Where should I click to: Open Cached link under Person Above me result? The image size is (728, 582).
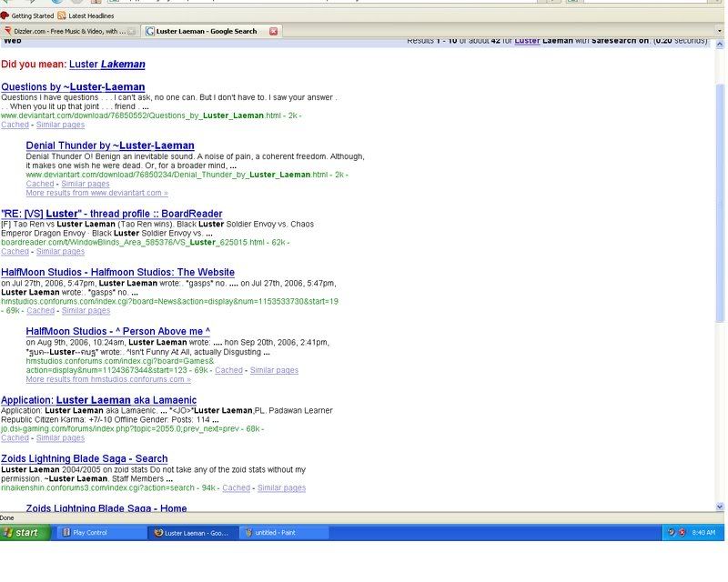coord(229,370)
